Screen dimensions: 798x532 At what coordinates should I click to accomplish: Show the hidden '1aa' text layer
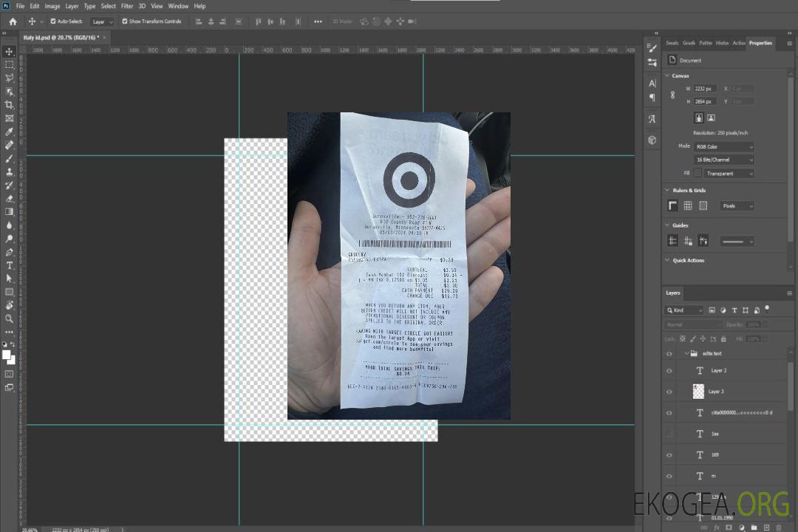coord(669,434)
